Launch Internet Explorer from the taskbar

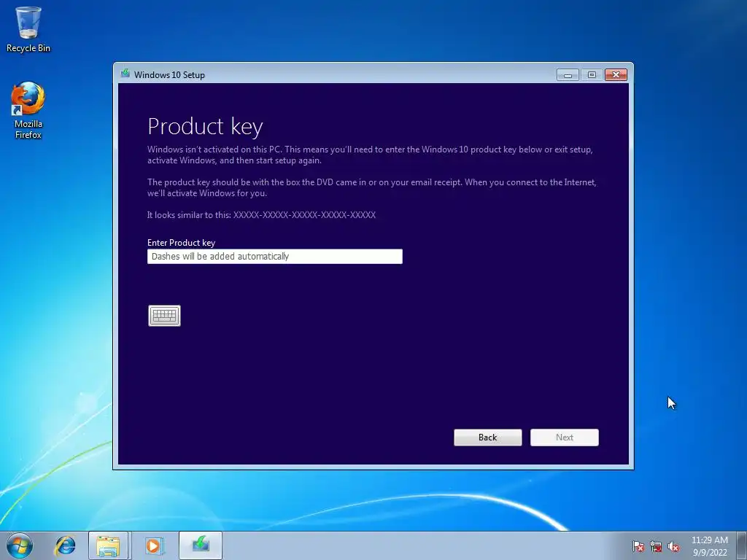pyautogui.click(x=65, y=545)
